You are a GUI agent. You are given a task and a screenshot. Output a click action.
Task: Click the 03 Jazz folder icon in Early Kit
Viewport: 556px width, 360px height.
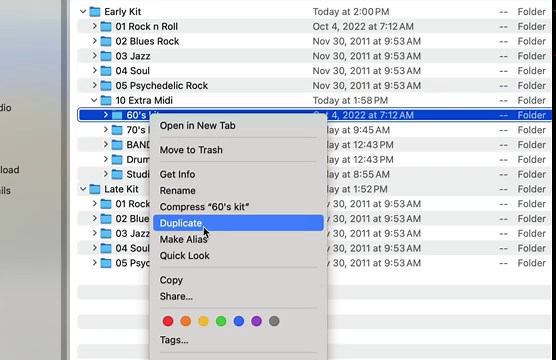tap(106, 56)
